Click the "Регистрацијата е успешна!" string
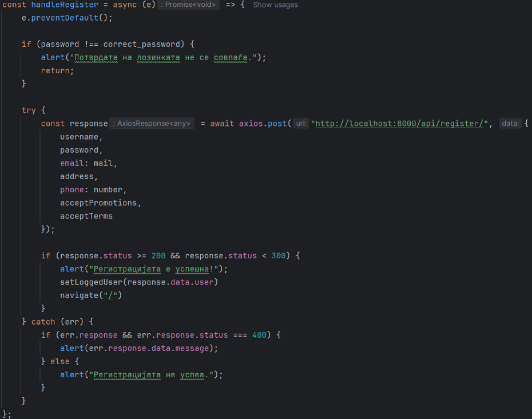The height and width of the screenshot is (419, 532). (x=156, y=269)
